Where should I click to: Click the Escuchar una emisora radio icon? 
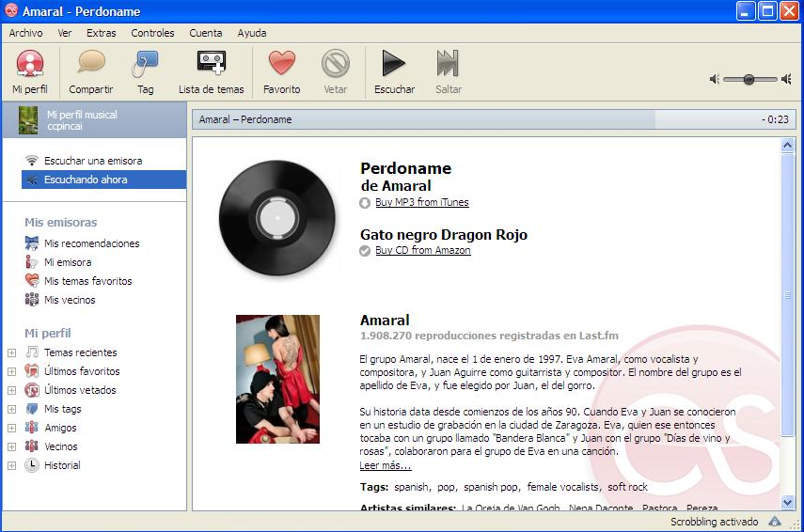(32, 161)
